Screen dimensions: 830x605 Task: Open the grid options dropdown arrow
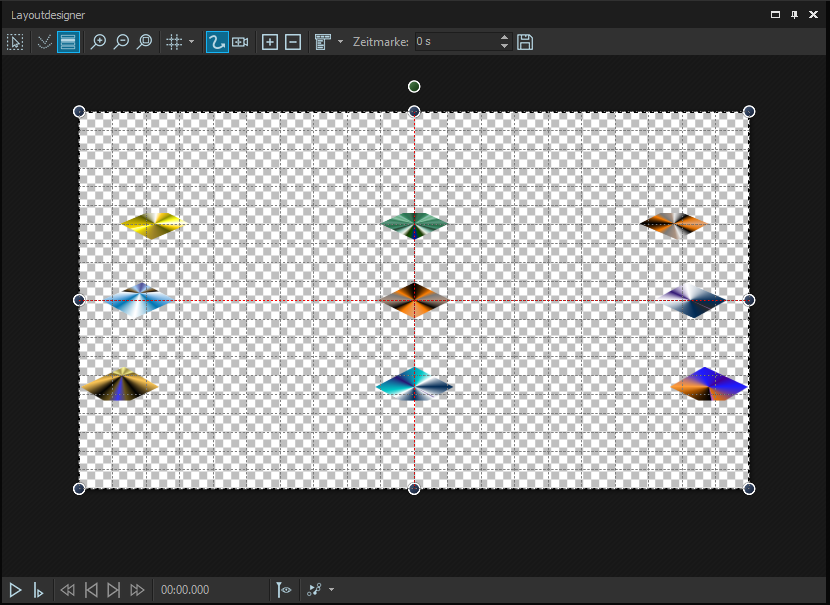(191, 42)
